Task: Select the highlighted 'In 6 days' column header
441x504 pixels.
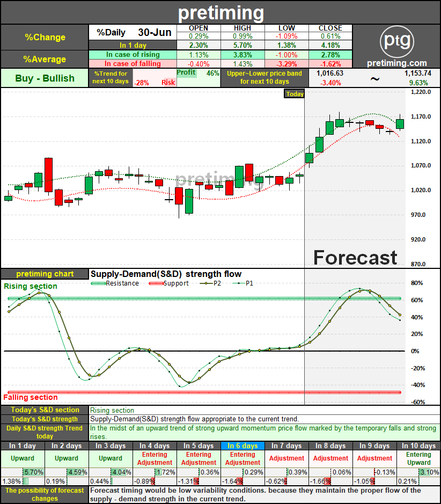Action: tap(242, 446)
